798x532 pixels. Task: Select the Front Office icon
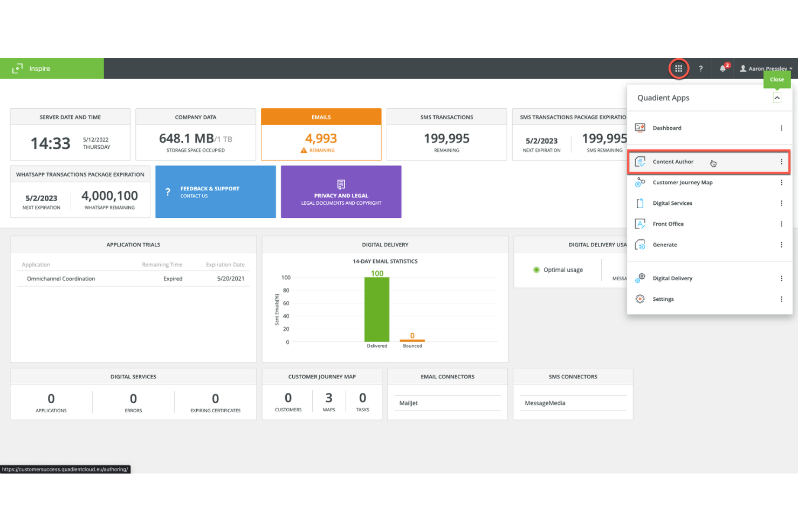[x=640, y=224]
